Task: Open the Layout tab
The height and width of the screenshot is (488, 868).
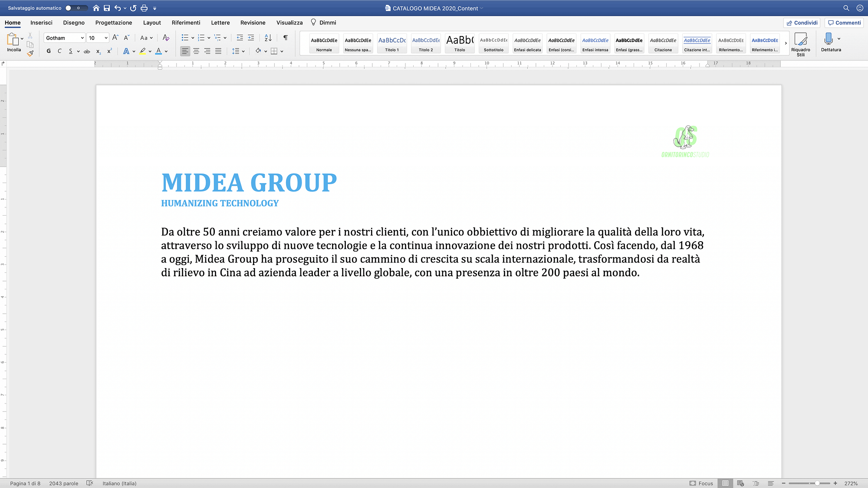Action: [x=152, y=23]
